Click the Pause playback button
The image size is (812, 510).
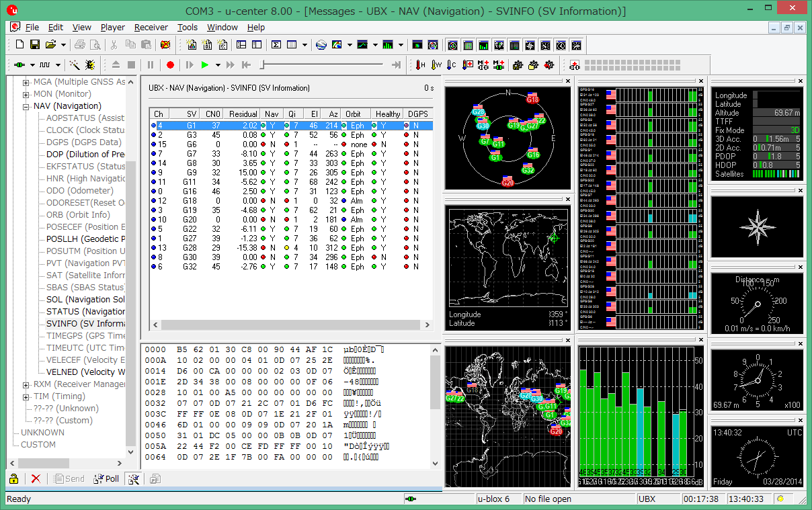click(151, 65)
